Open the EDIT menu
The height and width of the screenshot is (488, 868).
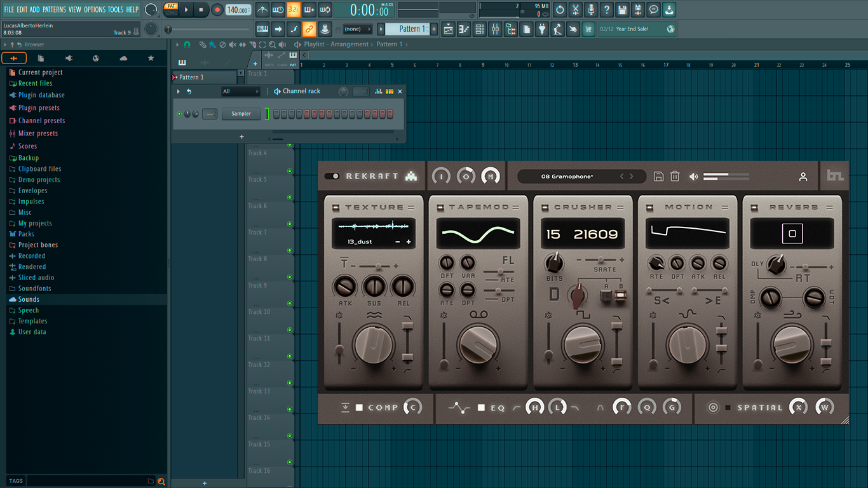[22, 10]
